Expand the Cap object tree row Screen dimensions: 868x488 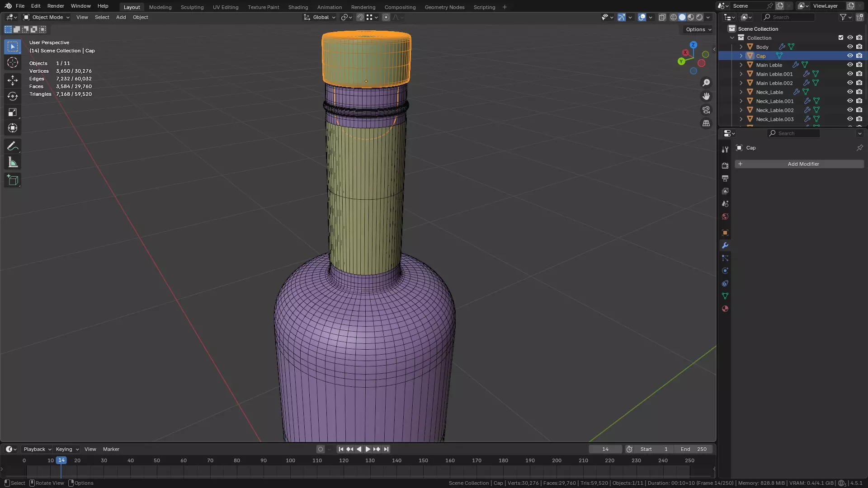[x=741, y=56]
